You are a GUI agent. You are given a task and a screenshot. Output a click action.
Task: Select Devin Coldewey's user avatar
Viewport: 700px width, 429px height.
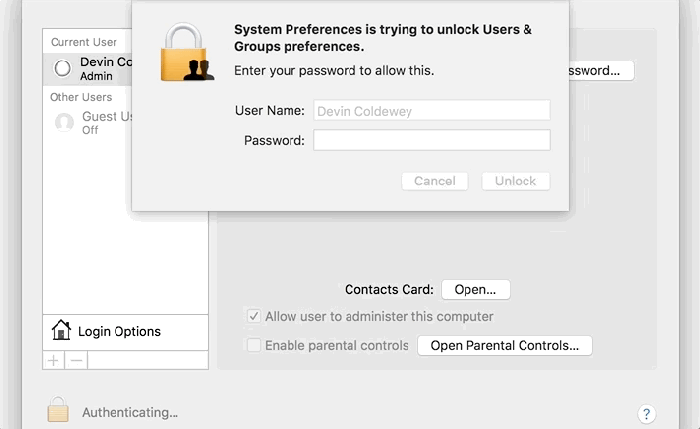tap(63, 68)
